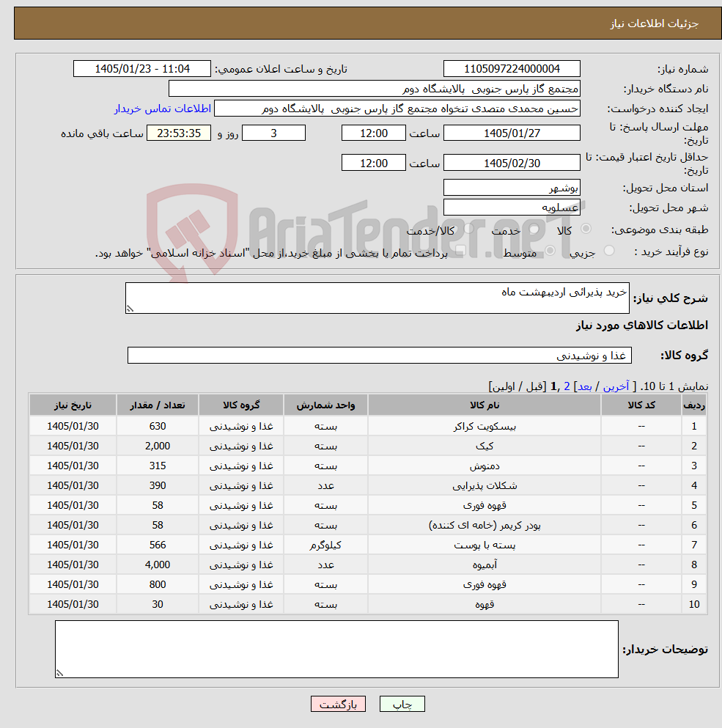Open buyer contact info link
Image resolution: width=722 pixels, height=728 pixels.
click(x=163, y=109)
